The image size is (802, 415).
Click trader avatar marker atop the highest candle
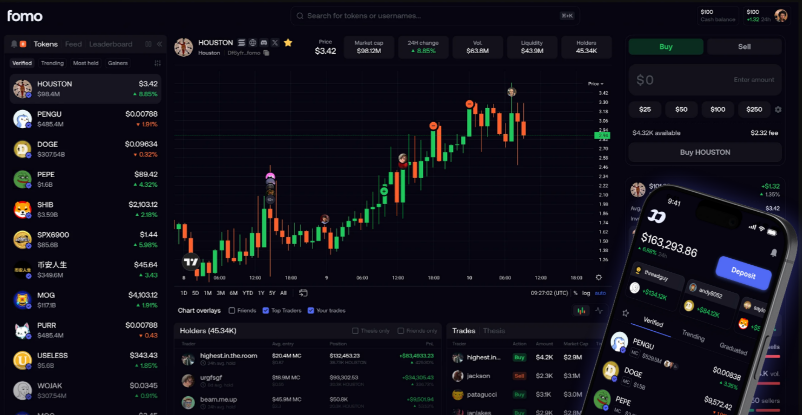(x=511, y=92)
